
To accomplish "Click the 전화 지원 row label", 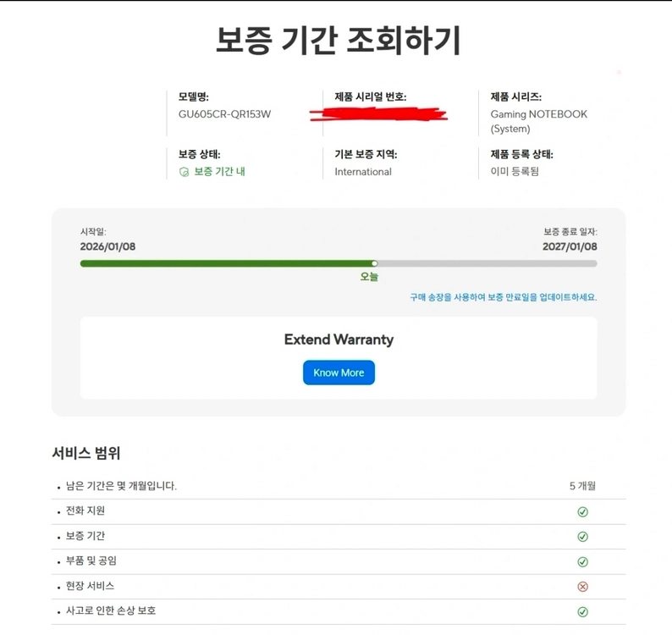I will [x=85, y=511].
